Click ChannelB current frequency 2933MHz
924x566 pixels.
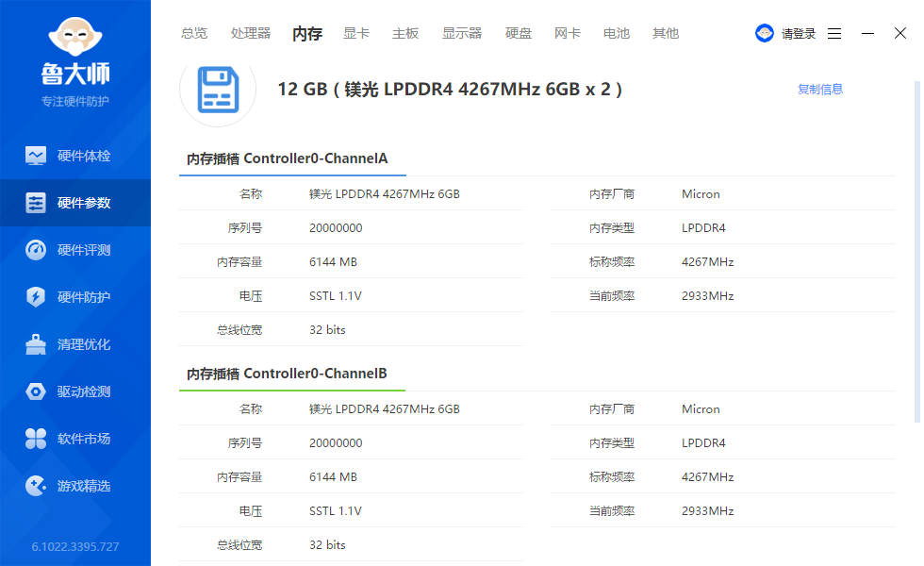[x=708, y=511]
